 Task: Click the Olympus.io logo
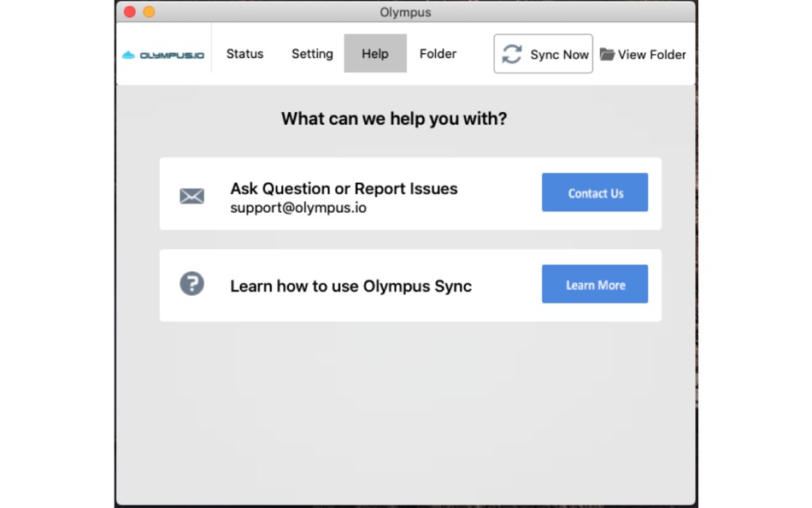(x=163, y=55)
